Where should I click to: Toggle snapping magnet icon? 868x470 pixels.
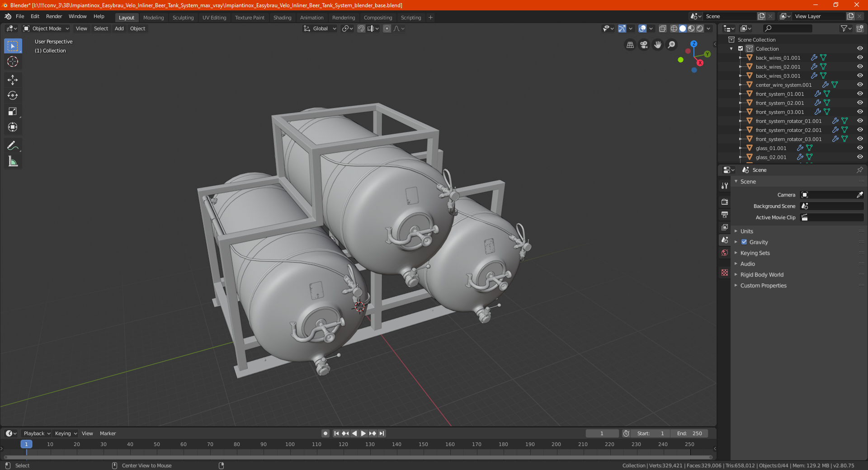tap(361, 28)
